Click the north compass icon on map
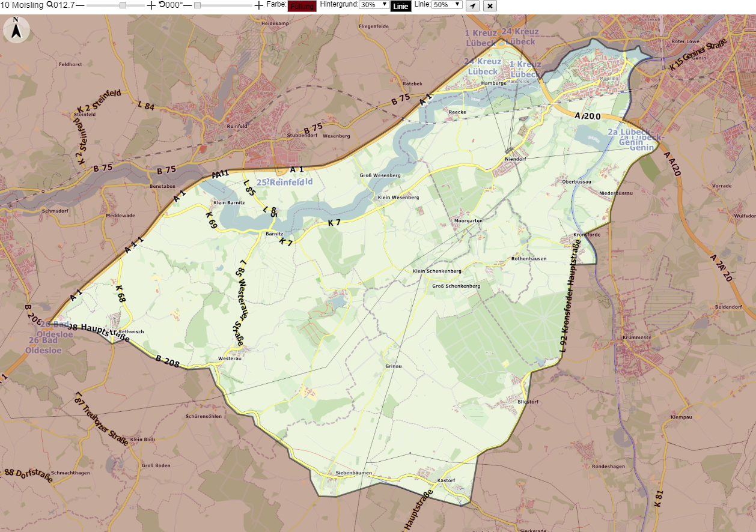Screen dimensions: 756x532 [x=16, y=29]
